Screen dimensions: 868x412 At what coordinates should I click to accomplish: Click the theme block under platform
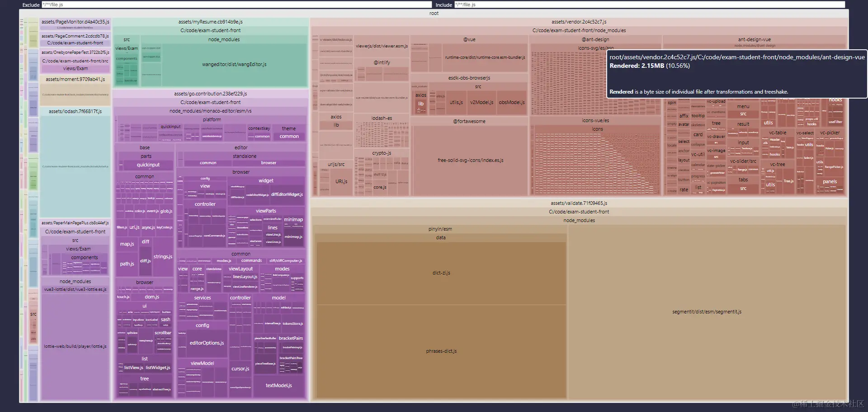tap(289, 128)
